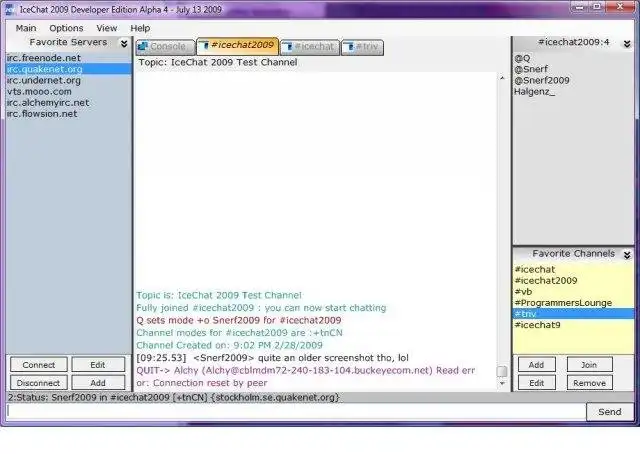The width and height of the screenshot is (640, 454).
Task: Click Add under Favorite Servers
Action: 98,383
